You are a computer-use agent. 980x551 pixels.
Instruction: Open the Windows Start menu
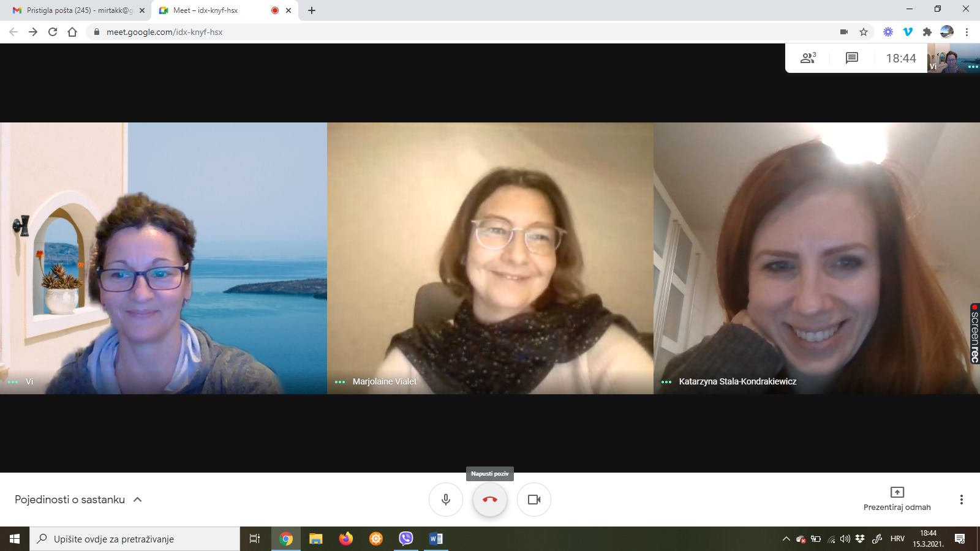[x=15, y=539]
